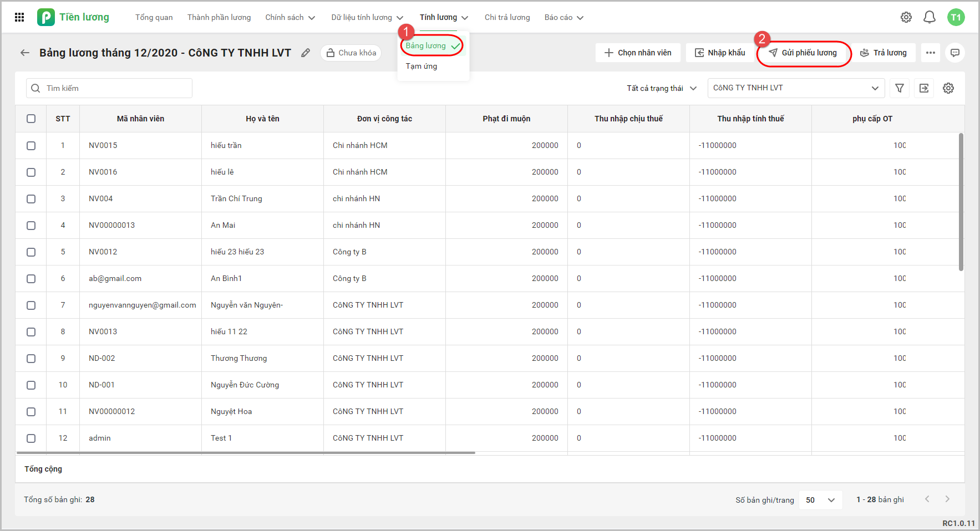Open the chat feedback icon

click(955, 53)
